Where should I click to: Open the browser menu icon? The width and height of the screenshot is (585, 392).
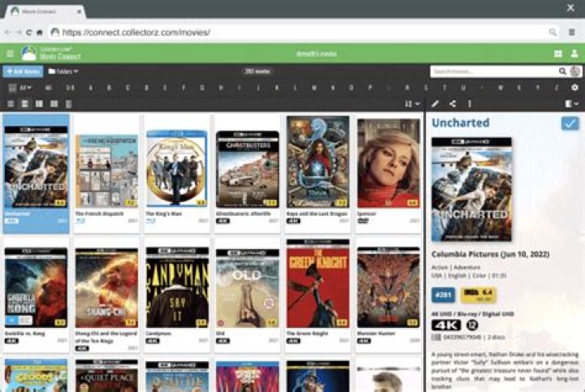point(571,32)
